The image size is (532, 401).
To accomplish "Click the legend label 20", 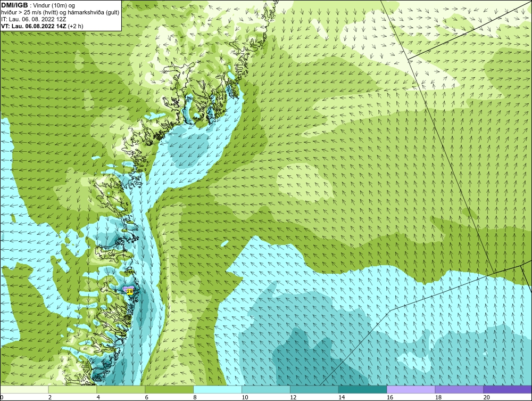I will (x=487, y=397).
